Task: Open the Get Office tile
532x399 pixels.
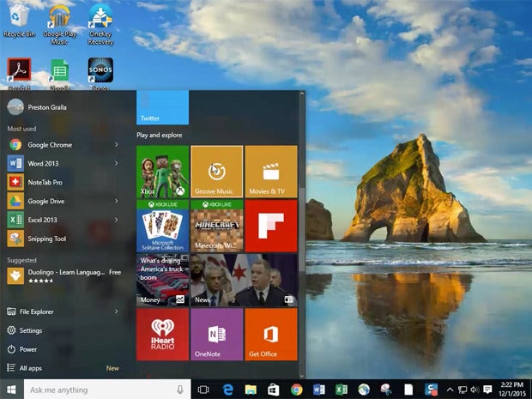Action: tap(271, 335)
